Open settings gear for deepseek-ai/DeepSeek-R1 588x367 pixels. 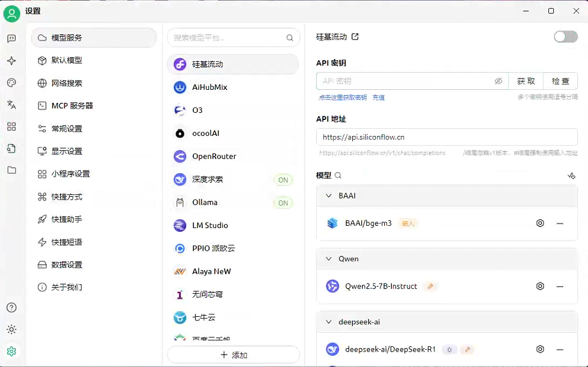(540, 349)
